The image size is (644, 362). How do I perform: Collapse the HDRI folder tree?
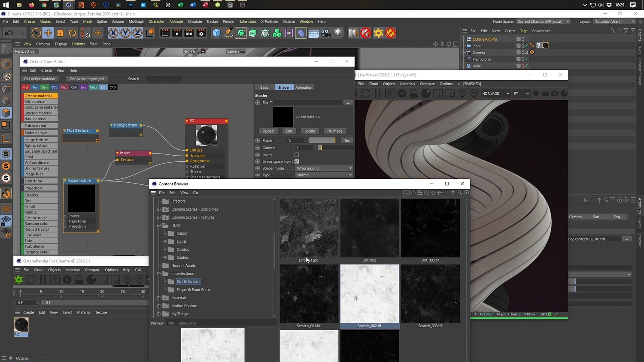[159, 225]
